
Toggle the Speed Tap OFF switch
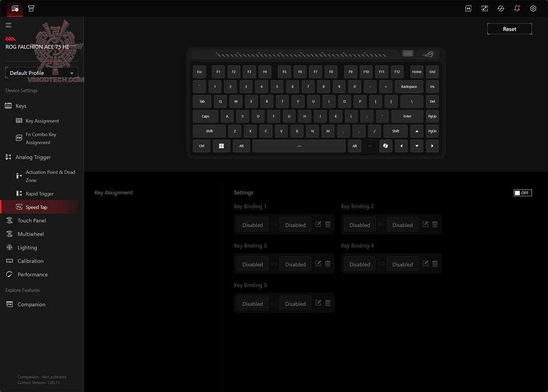(x=523, y=193)
